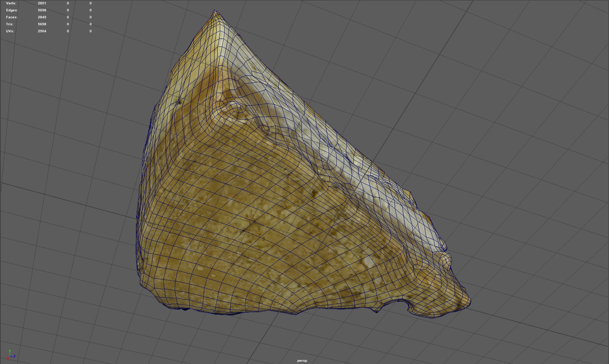This screenshot has width=609, height=364.
Task: Click the 5698 value in the Tris row
Action: tap(42, 24)
